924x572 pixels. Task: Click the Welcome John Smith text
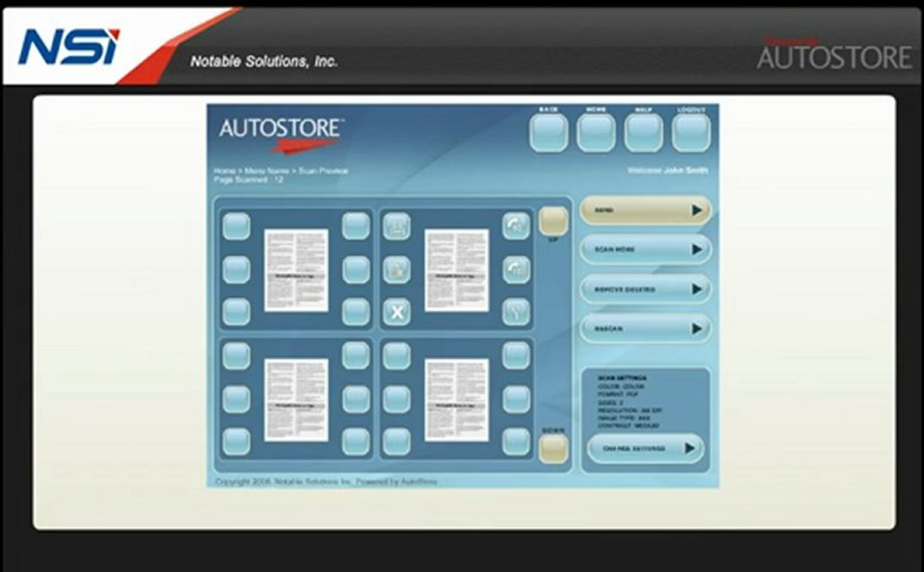668,171
